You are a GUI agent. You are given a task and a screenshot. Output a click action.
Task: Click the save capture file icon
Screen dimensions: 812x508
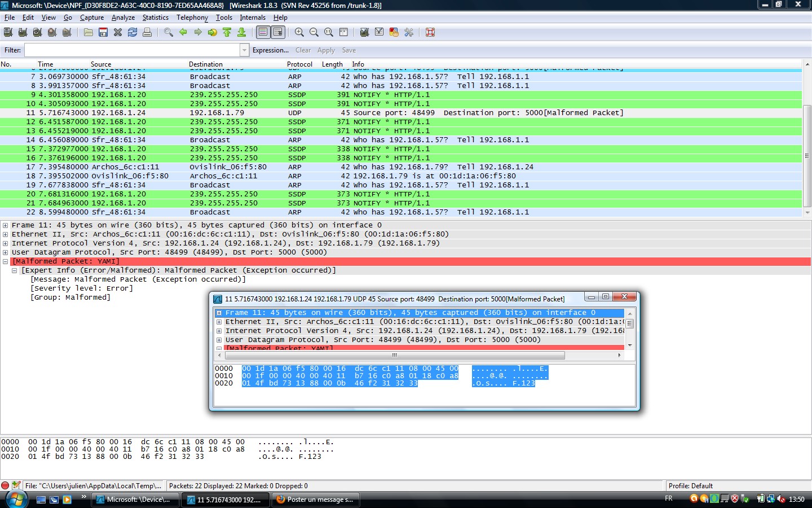pyautogui.click(x=103, y=32)
